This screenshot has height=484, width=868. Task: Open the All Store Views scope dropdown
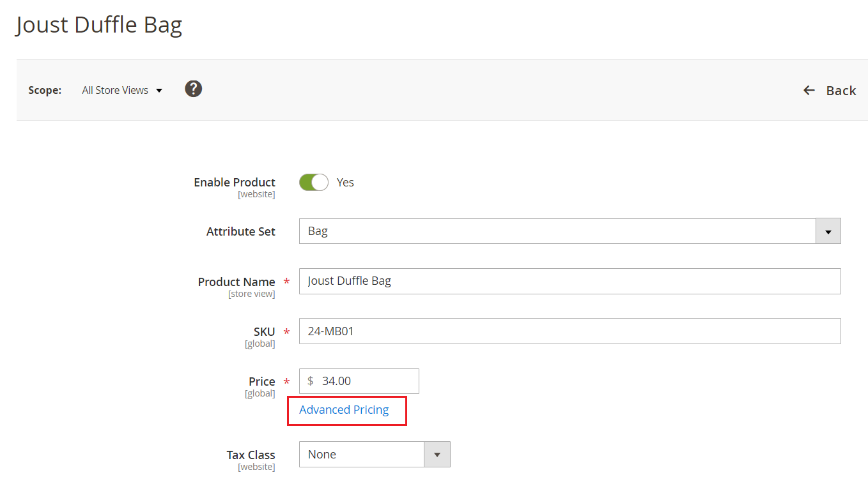(122, 91)
